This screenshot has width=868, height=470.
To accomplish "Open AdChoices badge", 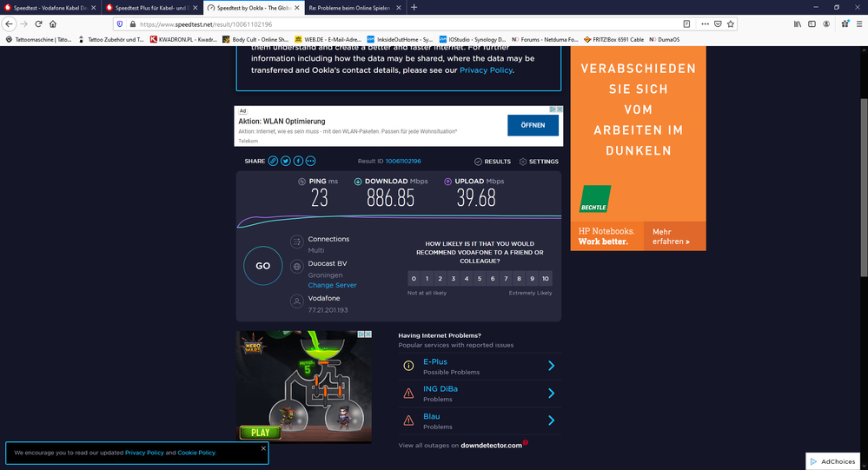I will (x=832, y=461).
